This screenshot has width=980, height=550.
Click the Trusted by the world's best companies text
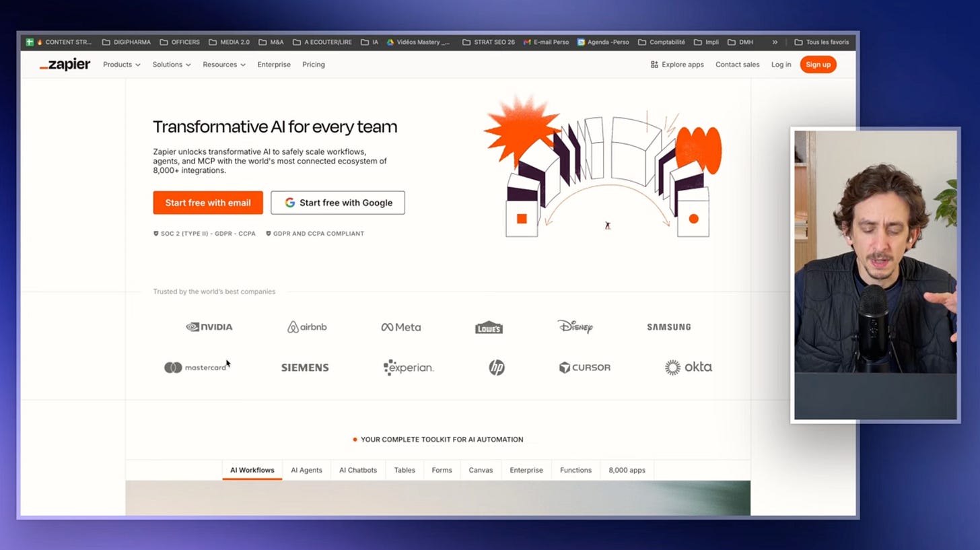(x=214, y=291)
